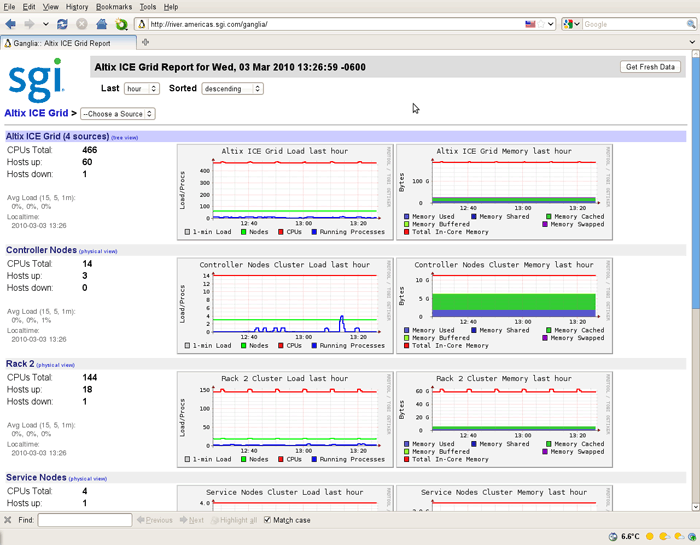Open the Controller Nodes link

point(41,250)
